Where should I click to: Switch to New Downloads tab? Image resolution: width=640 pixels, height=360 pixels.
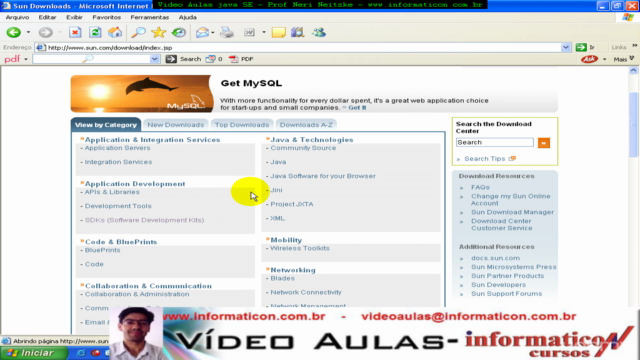click(x=176, y=125)
